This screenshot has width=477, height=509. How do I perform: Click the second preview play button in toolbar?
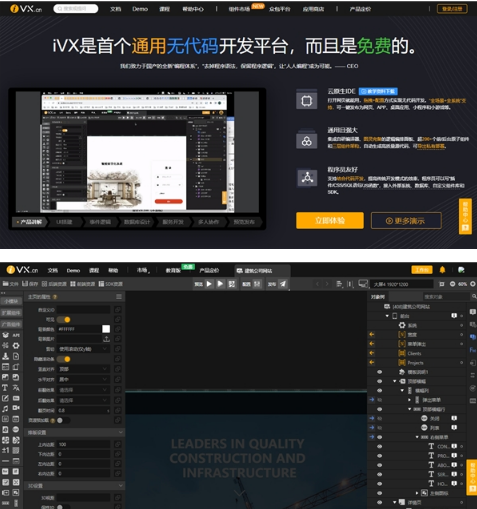(x=220, y=284)
